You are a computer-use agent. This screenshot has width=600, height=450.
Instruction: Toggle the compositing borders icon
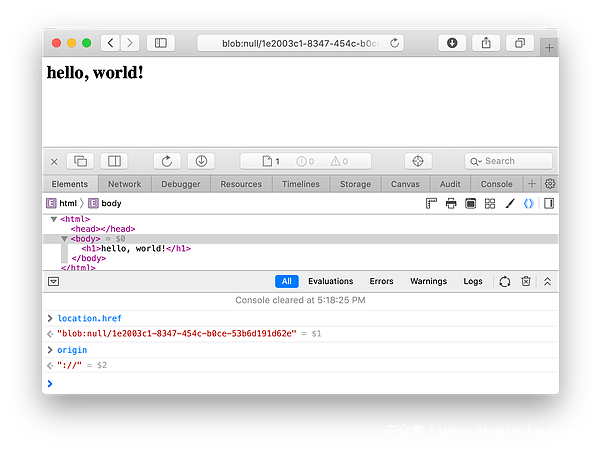pos(471,204)
